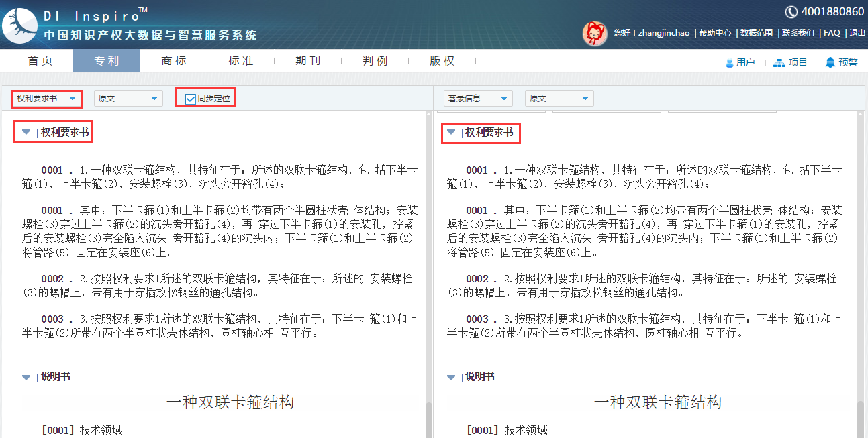This screenshot has width=868, height=438.
Task: Open the 项目 project icon
Action: (779, 62)
